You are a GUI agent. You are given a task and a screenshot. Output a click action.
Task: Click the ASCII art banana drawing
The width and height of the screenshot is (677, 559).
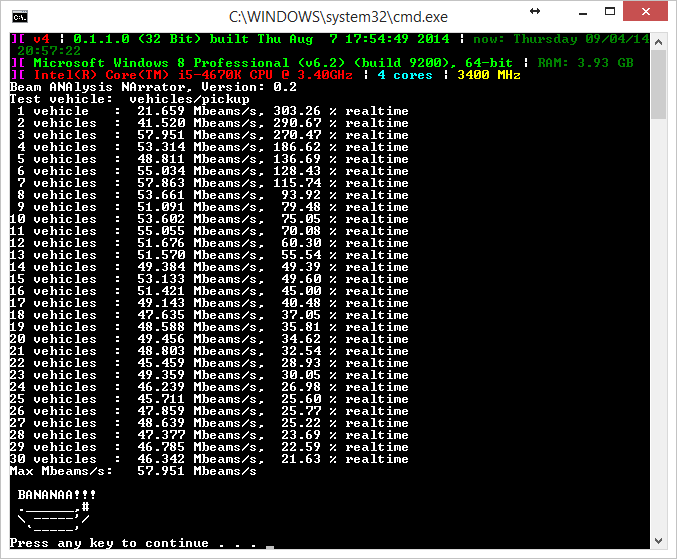pyautogui.click(x=54, y=517)
